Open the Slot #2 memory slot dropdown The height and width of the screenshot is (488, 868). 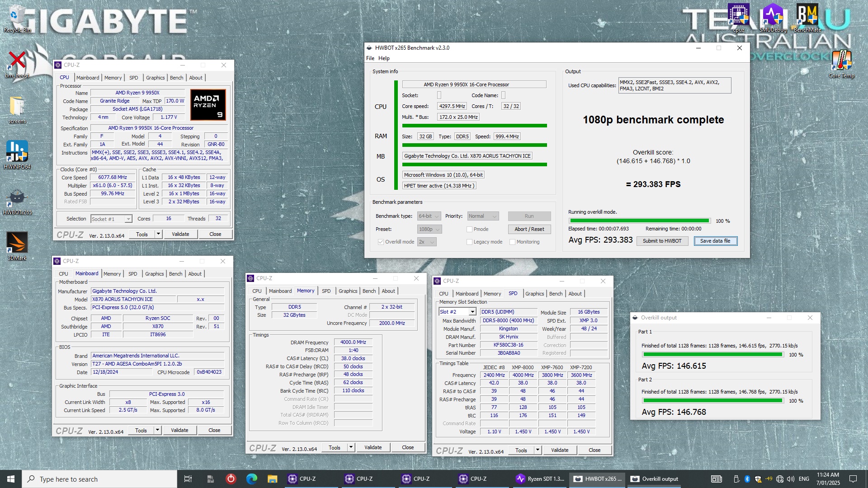458,312
